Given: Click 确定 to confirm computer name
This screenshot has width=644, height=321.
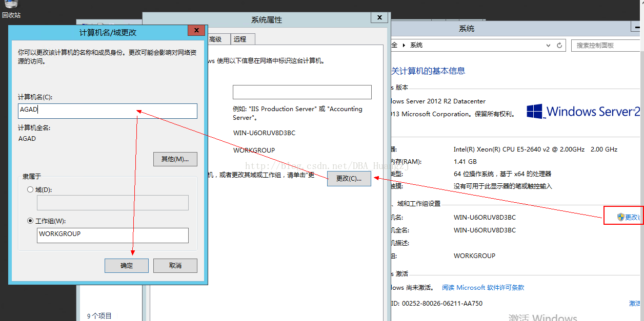Looking at the screenshot, I should [x=127, y=265].
